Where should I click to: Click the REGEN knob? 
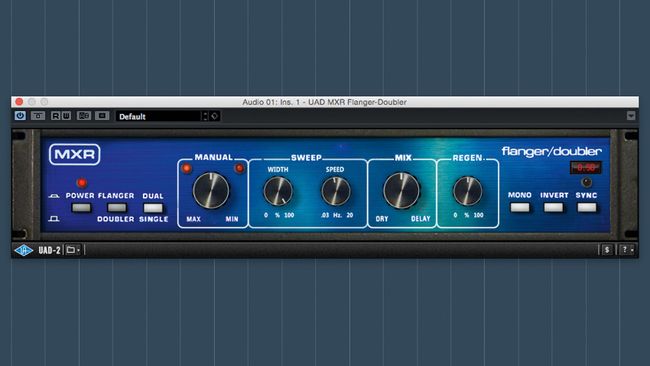(468, 191)
